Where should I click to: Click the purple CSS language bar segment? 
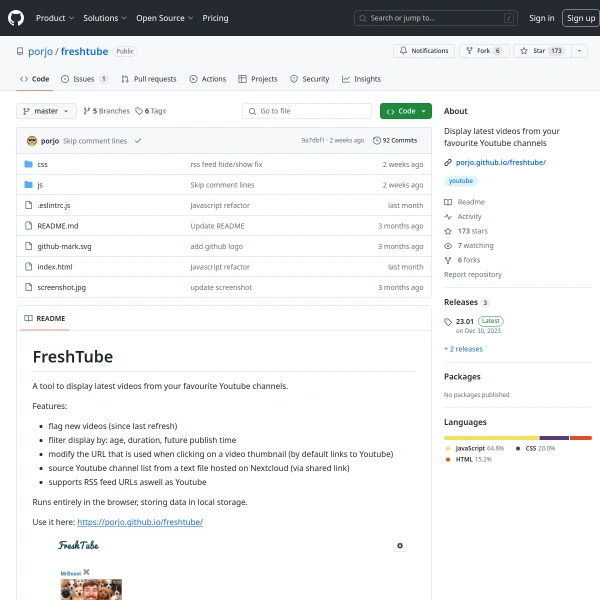554,438
